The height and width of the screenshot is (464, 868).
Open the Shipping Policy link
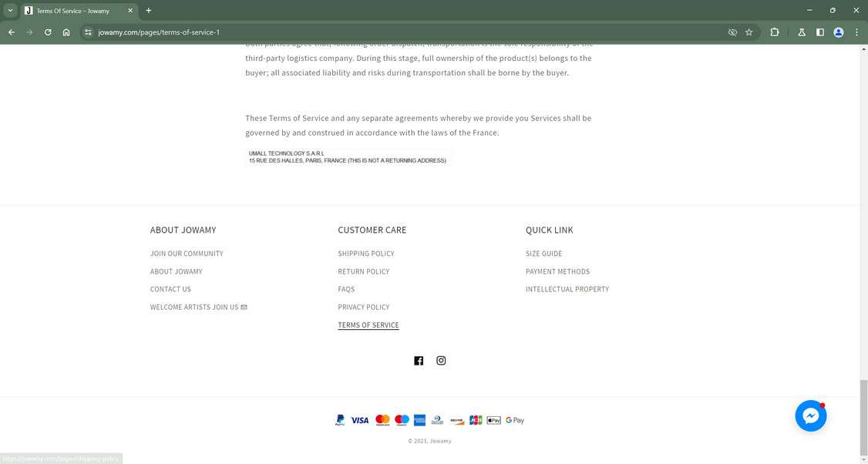click(366, 254)
